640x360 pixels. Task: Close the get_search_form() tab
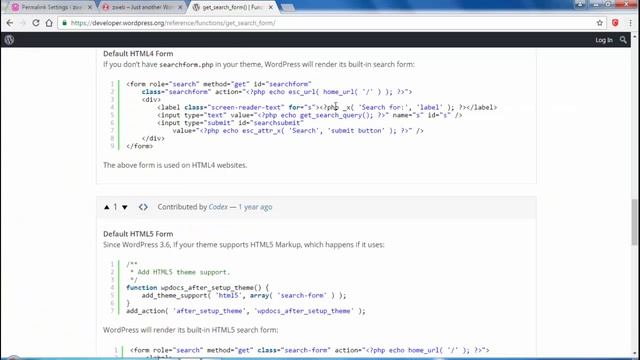(x=271, y=7)
